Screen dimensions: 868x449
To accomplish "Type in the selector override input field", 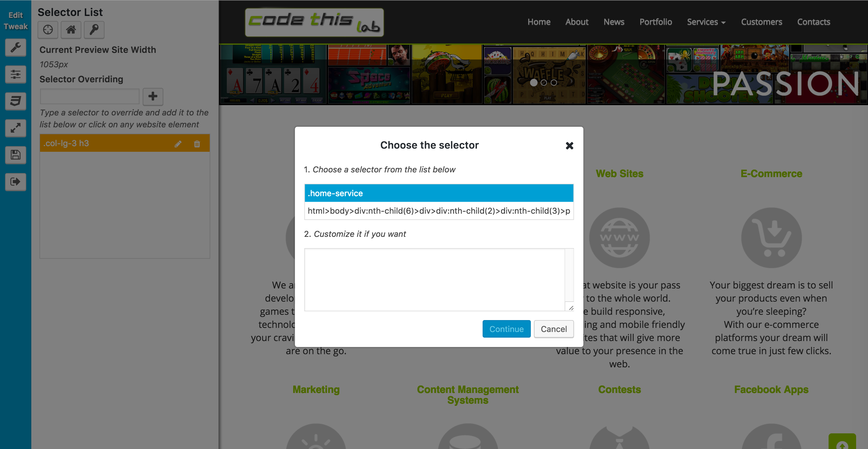I will [89, 96].
